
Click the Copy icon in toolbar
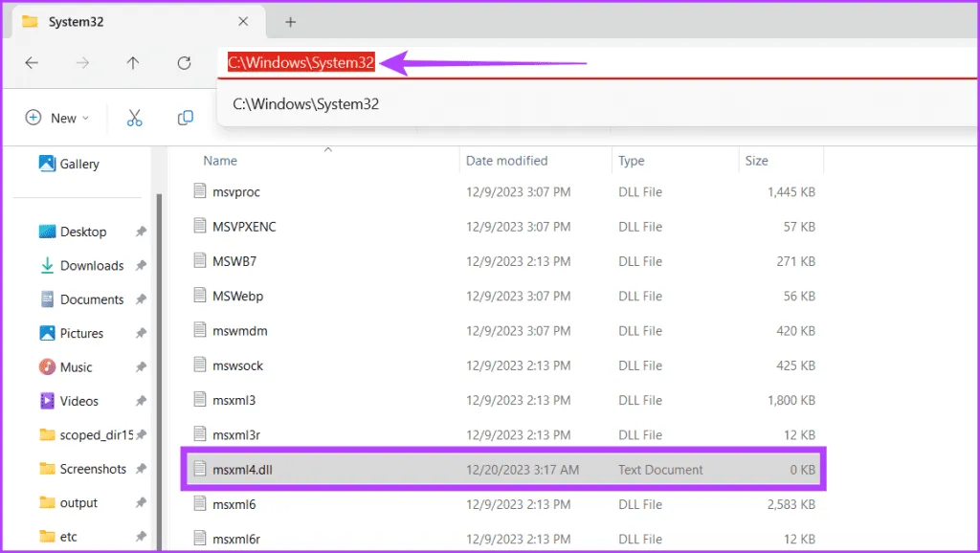pyautogui.click(x=186, y=118)
